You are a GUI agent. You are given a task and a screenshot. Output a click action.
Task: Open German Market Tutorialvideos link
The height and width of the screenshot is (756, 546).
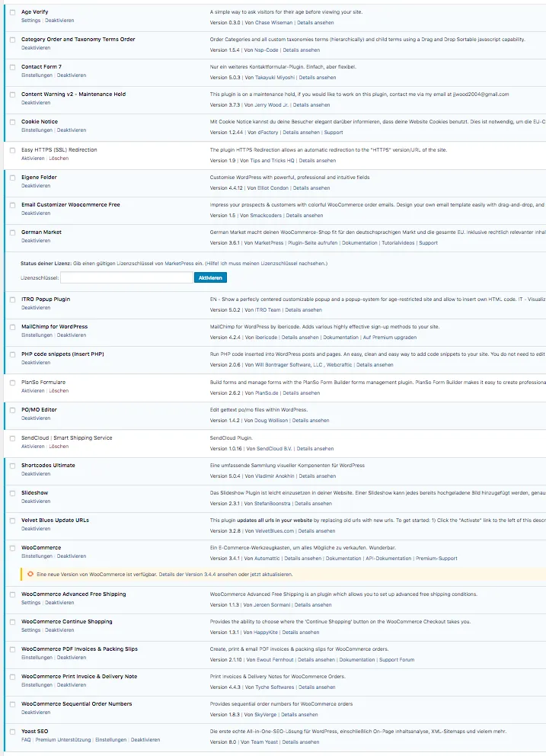tap(398, 243)
